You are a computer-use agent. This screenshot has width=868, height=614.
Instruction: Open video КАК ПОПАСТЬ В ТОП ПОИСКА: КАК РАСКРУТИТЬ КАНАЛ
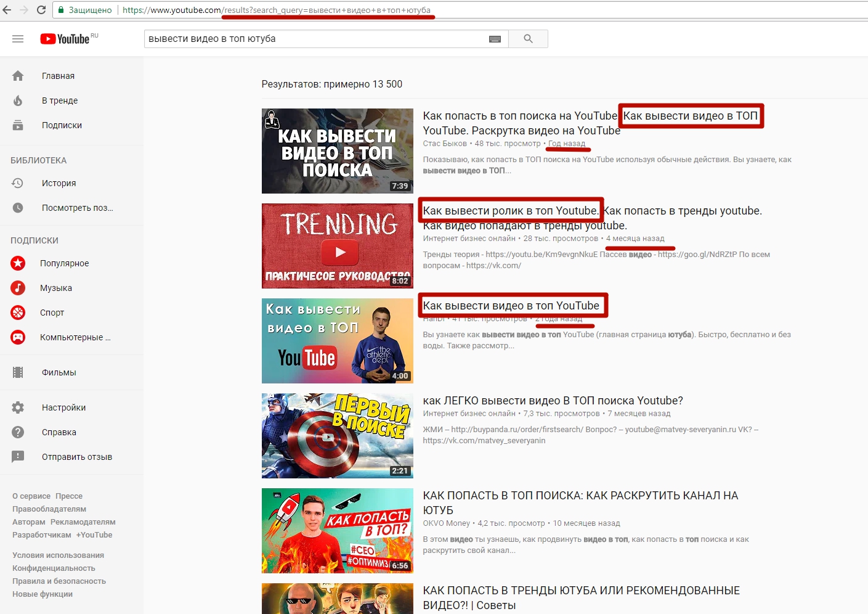580,503
